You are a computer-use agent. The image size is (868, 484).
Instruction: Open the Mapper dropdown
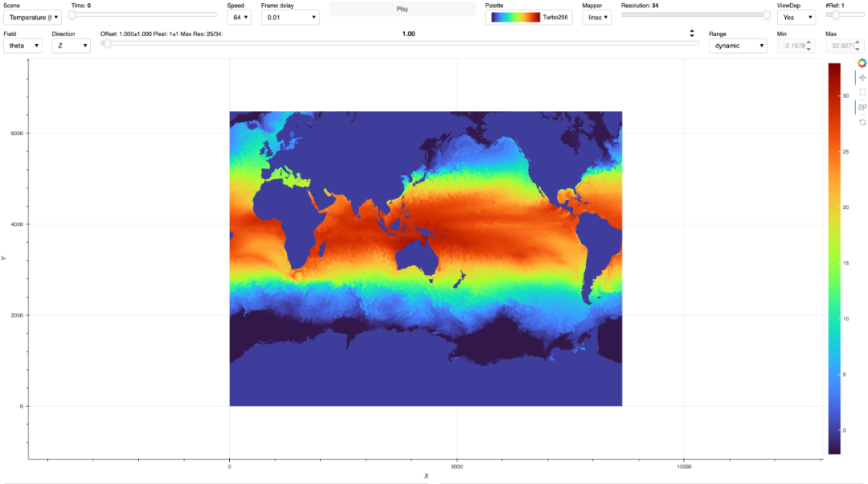[x=596, y=17]
